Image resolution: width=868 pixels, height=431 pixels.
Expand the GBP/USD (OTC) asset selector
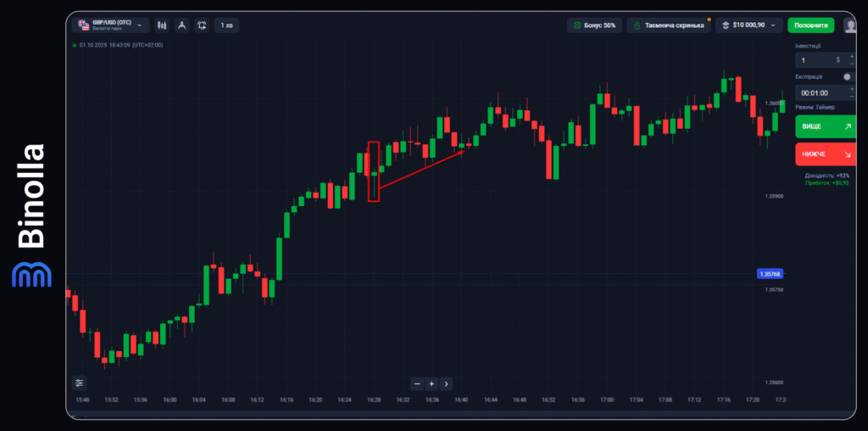[x=110, y=25]
